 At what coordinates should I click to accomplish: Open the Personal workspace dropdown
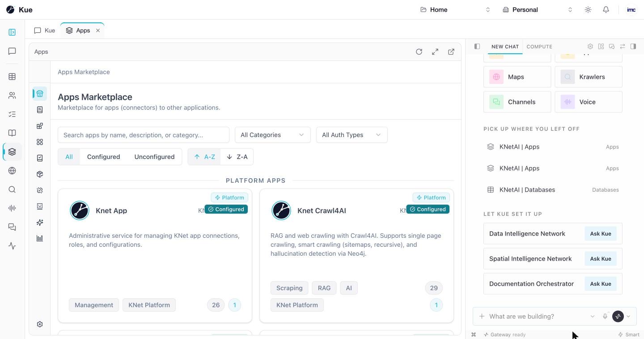(538, 9)
